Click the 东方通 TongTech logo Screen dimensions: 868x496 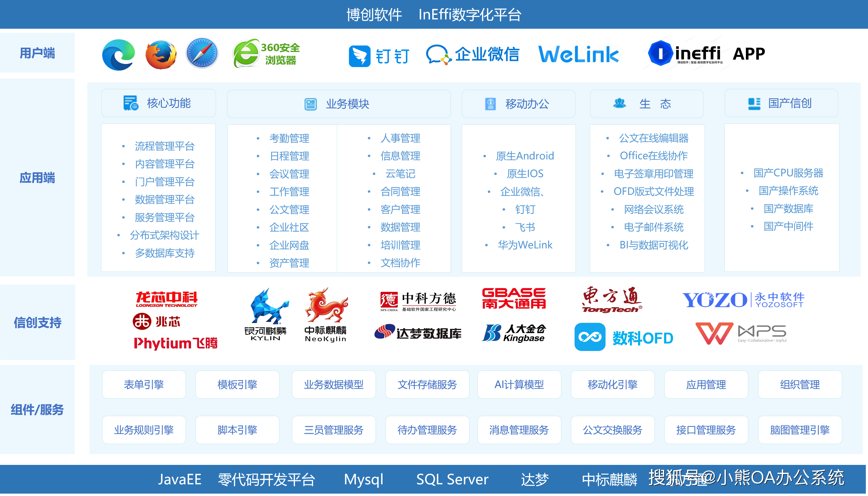[x=612, y=300]
